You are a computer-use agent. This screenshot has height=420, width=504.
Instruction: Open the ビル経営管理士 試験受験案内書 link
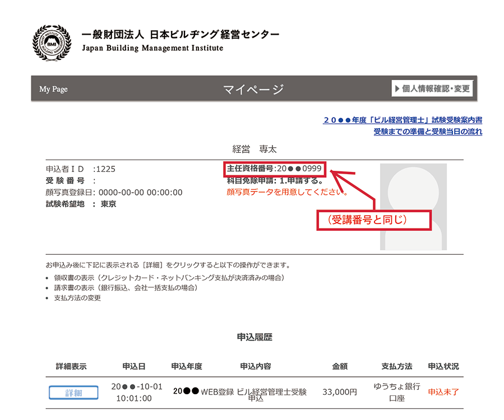(402, 120)
